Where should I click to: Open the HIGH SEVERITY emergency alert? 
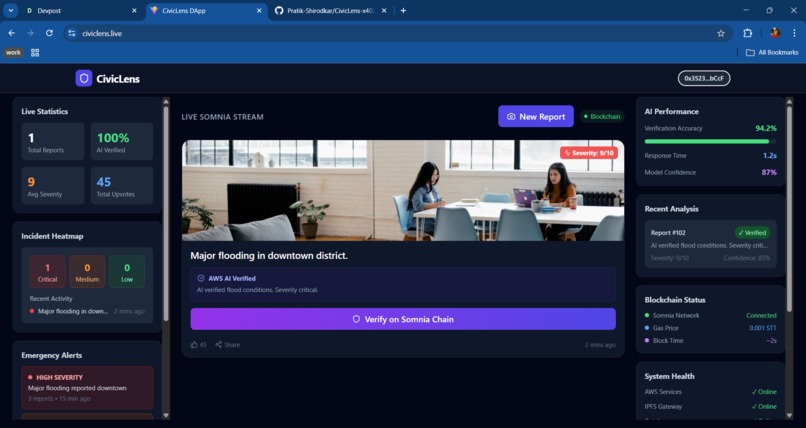click(x=87, y=388)
